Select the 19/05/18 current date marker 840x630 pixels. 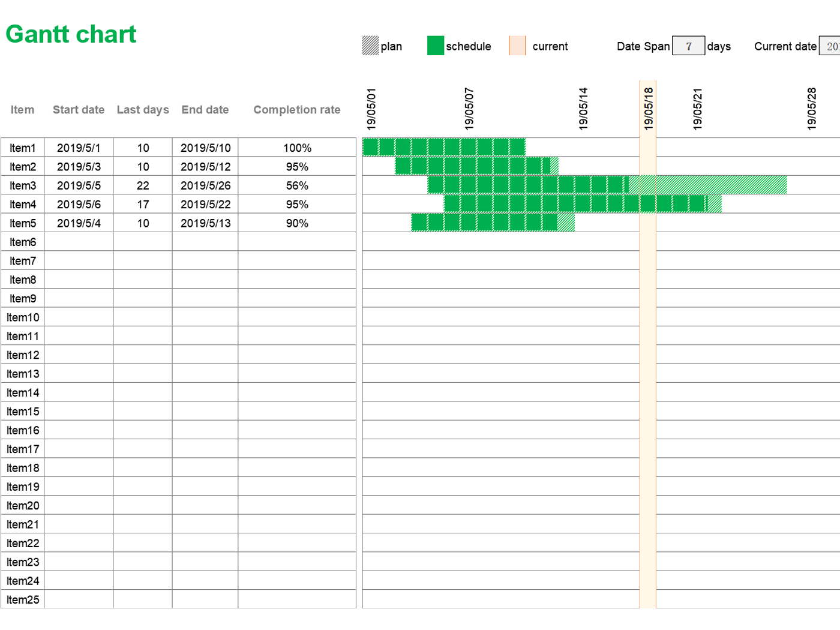[648, 109]
